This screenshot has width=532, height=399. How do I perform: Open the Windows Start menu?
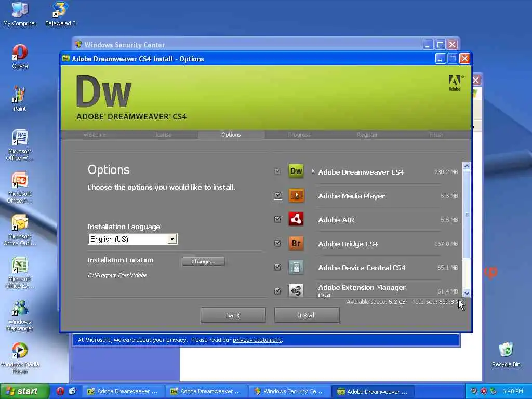coord(24,391)
